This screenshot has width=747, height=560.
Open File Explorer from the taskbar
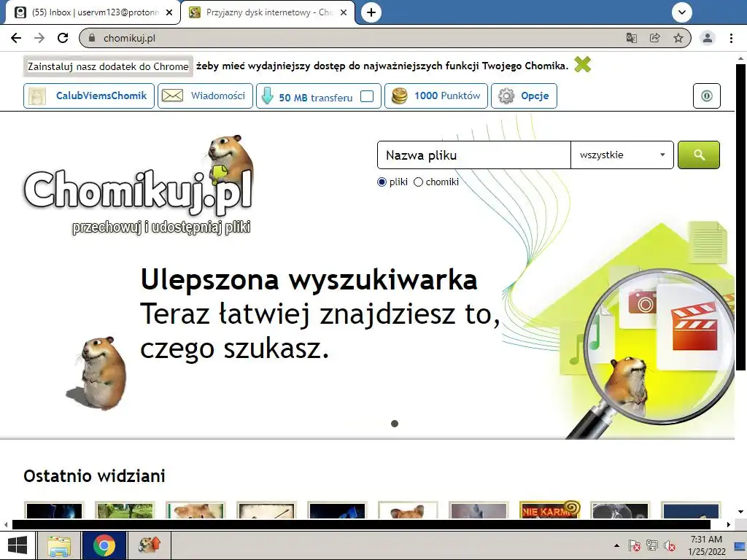point(60,545)
